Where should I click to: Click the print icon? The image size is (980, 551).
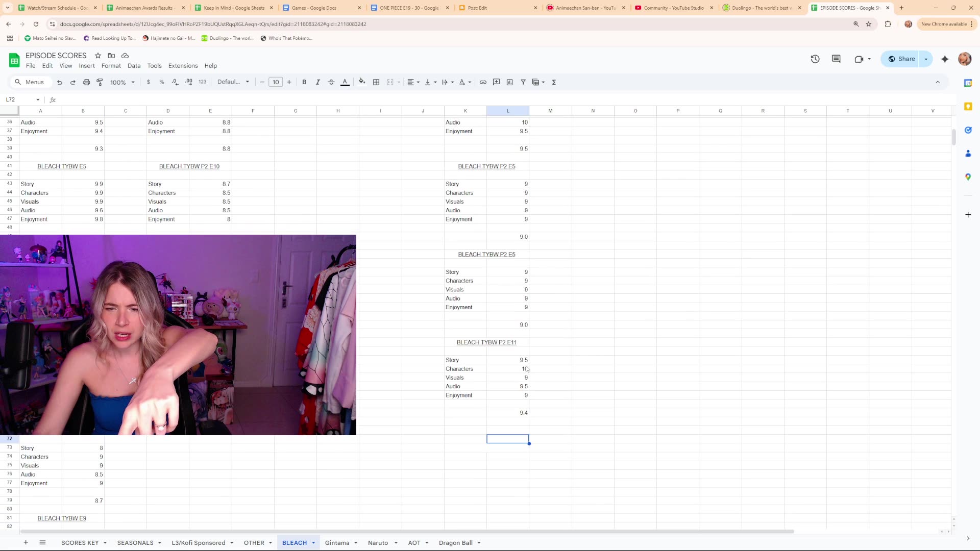86,82
